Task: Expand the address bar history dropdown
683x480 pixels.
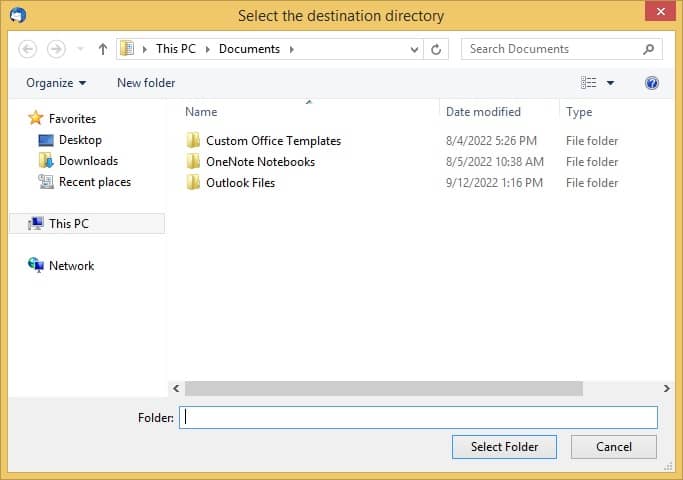Action: [415, 49]
